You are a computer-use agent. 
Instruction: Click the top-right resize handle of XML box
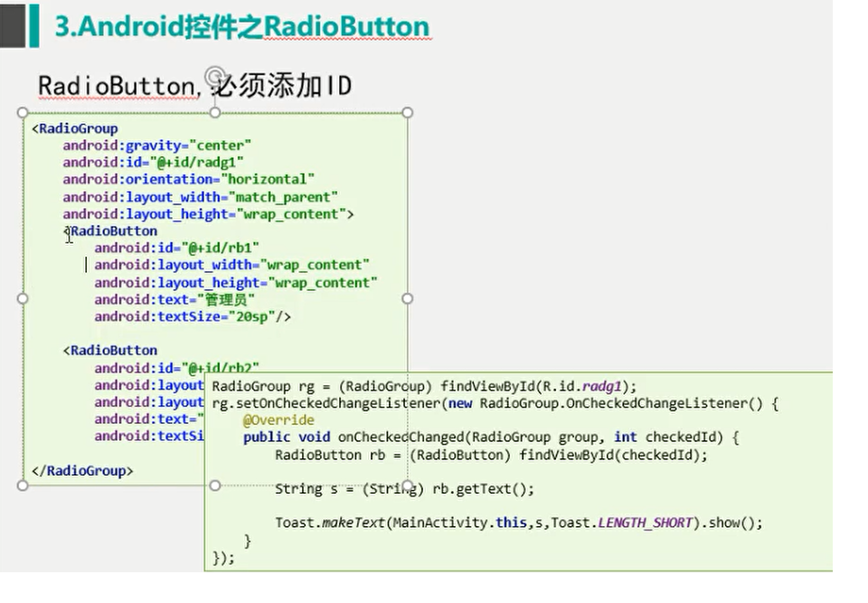click(408, 113)
